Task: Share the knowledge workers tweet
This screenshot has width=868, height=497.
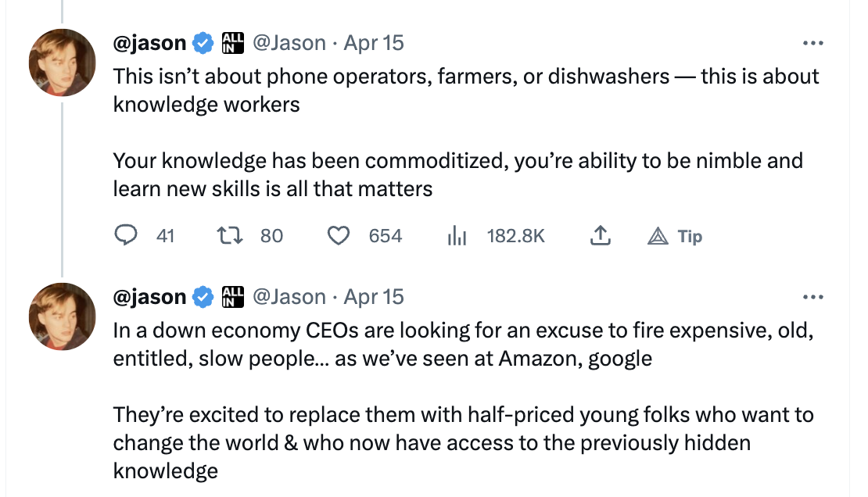Action: [600, 235]
